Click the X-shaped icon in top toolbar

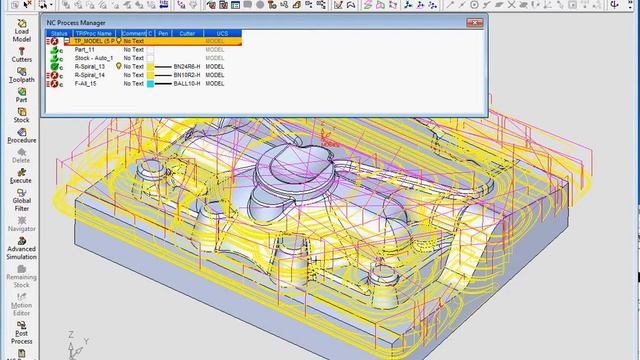(x=511, y=4)
